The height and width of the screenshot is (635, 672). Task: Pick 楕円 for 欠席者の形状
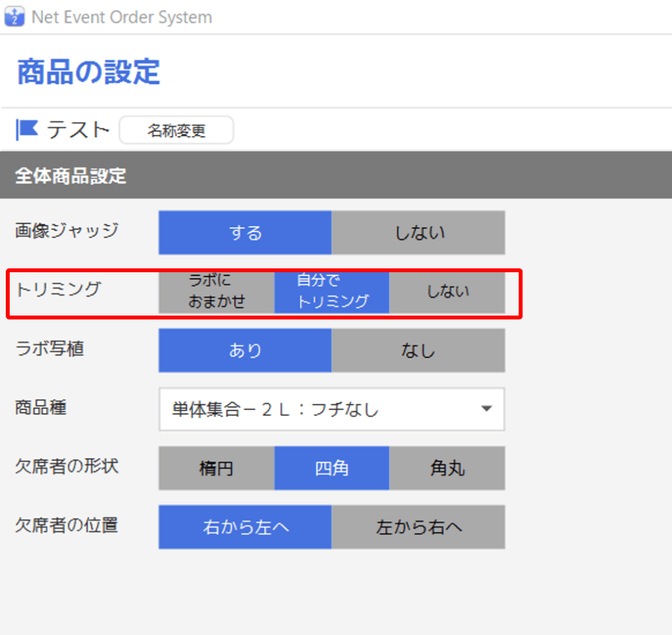tap(217, 468)
